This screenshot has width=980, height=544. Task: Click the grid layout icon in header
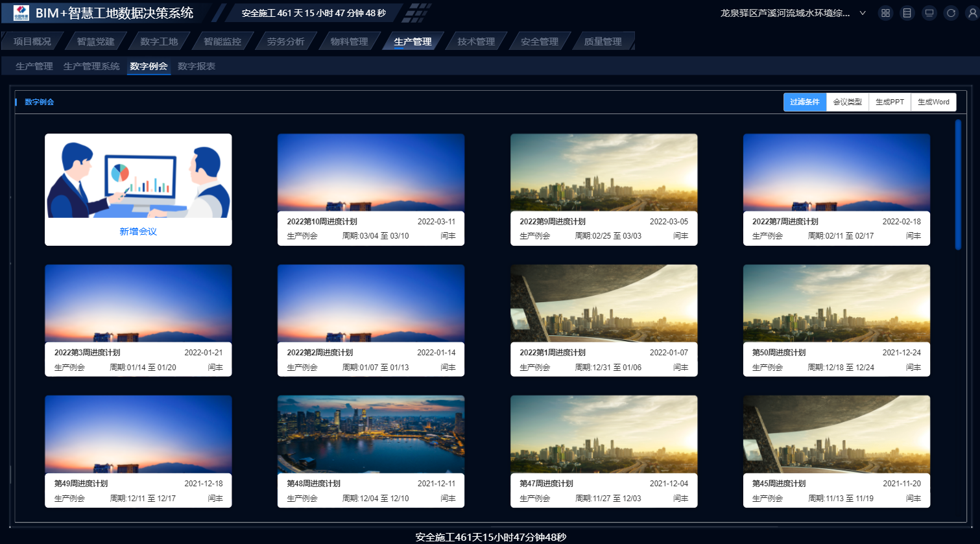coord(885,13)
